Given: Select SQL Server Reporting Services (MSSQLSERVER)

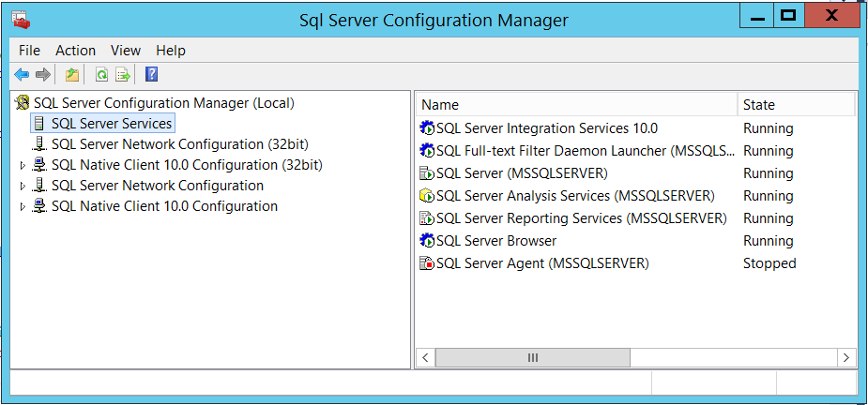Looking at the screenshot, I should pos(582,218).
